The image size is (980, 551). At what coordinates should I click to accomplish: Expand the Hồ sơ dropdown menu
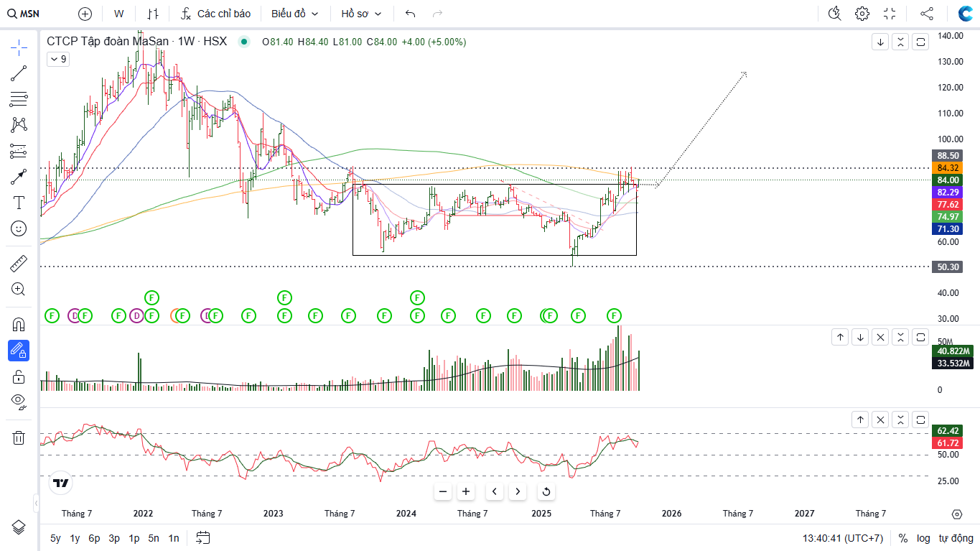click(361, 14)
